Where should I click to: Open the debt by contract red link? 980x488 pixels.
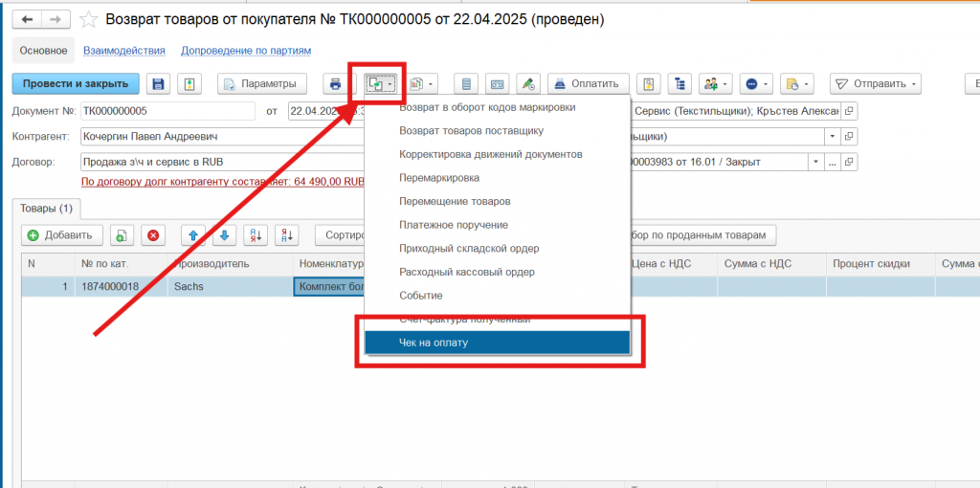223,181
